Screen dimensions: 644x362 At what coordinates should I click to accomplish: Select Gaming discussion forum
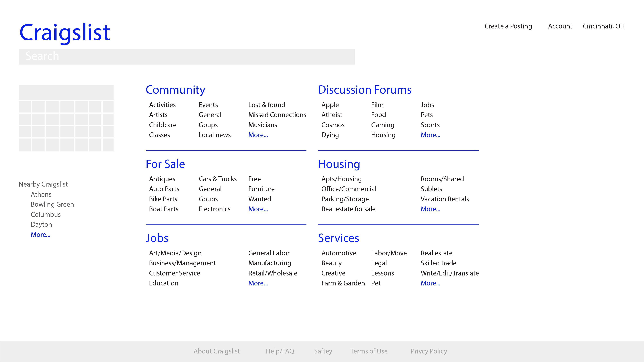coord(382,125)
